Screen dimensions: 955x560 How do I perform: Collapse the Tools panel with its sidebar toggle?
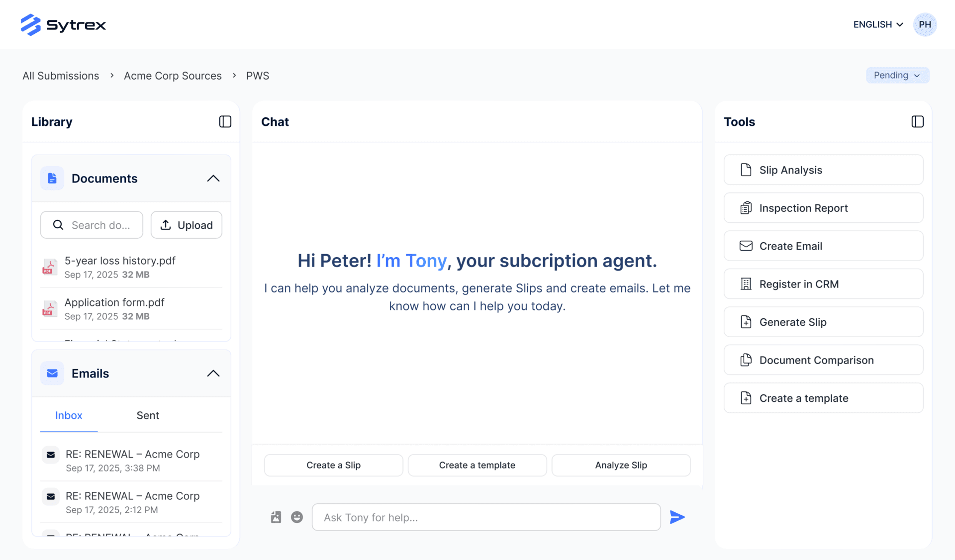918,121
